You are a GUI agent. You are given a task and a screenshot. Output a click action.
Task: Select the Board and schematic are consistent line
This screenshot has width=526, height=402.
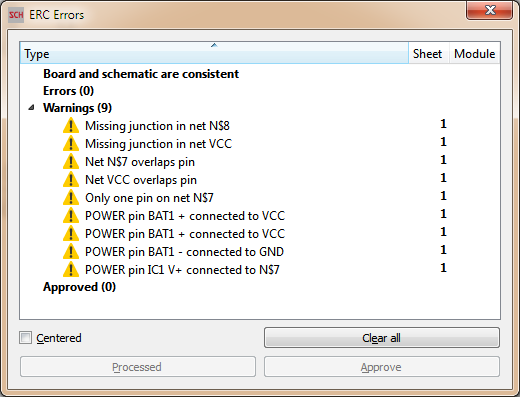point(141,74)
